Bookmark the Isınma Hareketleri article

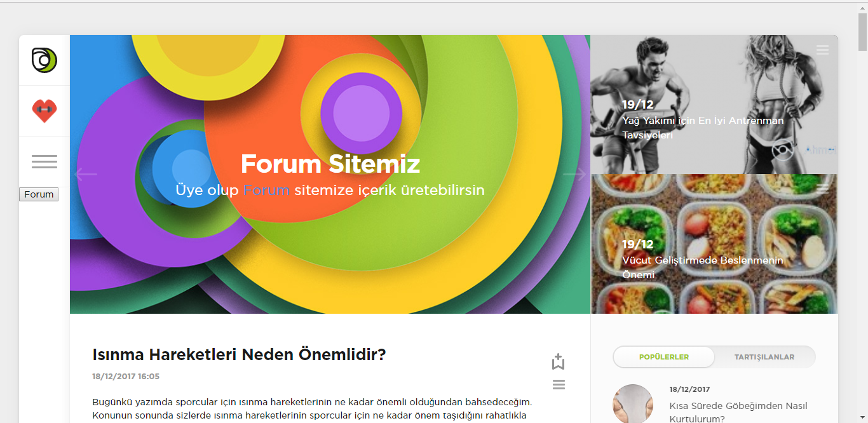click(x=558, y=361)
